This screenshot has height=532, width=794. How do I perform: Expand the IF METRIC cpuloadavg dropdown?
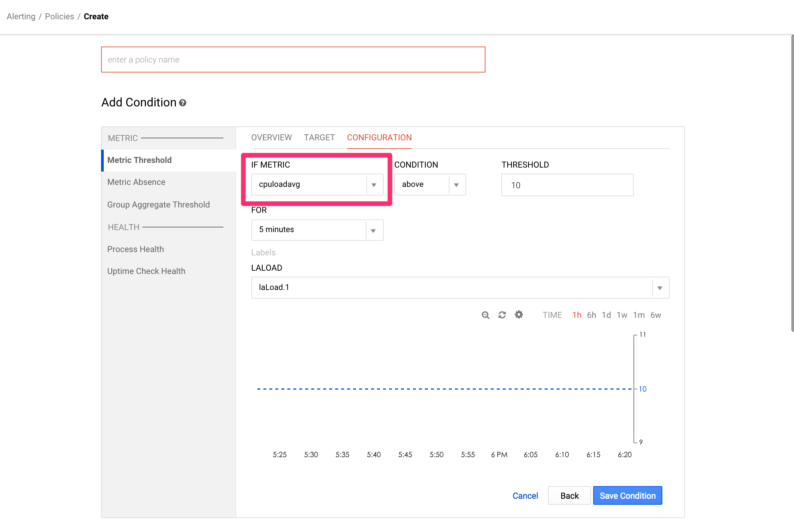coord(374,185)
